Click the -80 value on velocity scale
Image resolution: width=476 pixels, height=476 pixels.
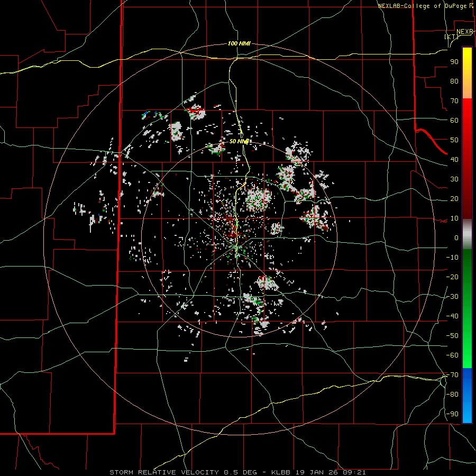452,395
